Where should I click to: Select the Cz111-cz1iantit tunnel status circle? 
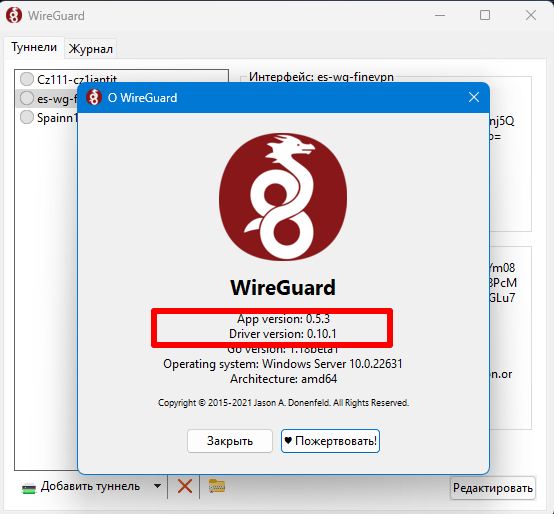[x=27, y=79]
